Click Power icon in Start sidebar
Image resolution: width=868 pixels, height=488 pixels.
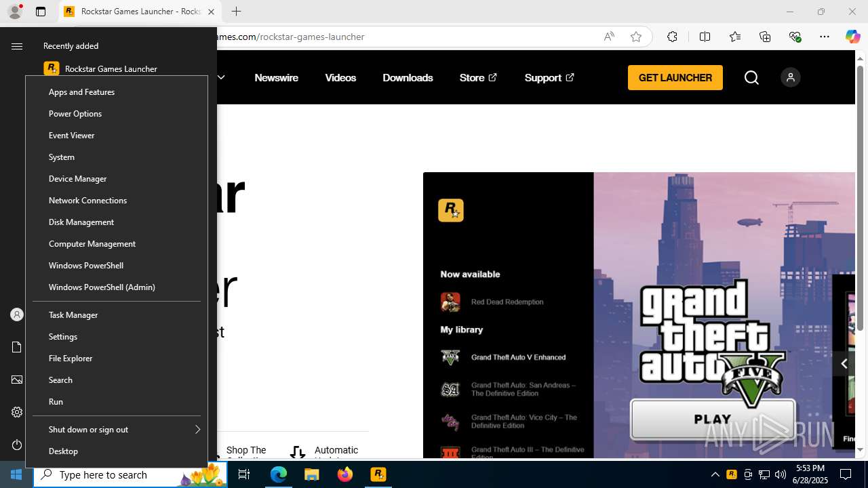coord(17,445)
